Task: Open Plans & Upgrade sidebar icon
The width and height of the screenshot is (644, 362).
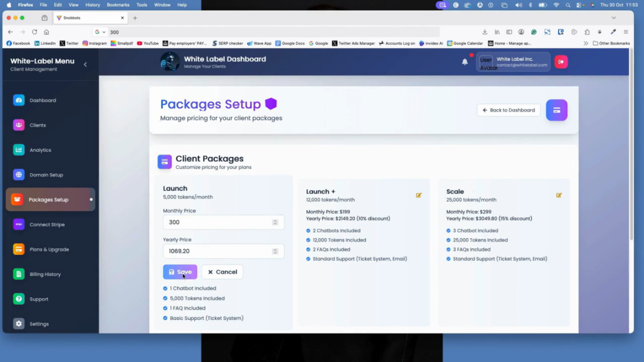Action: (x=18, y=249)
